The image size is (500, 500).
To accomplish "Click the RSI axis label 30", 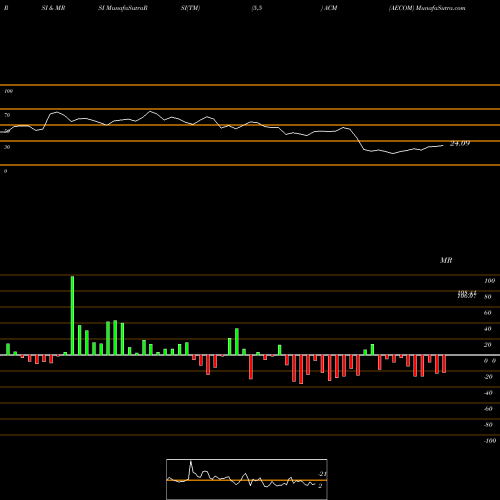I will point(7,147).
